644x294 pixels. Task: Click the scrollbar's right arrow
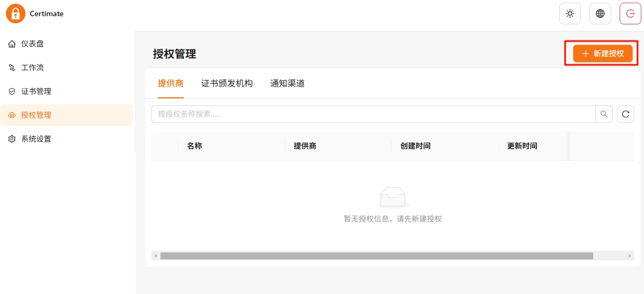coord(630,256)
